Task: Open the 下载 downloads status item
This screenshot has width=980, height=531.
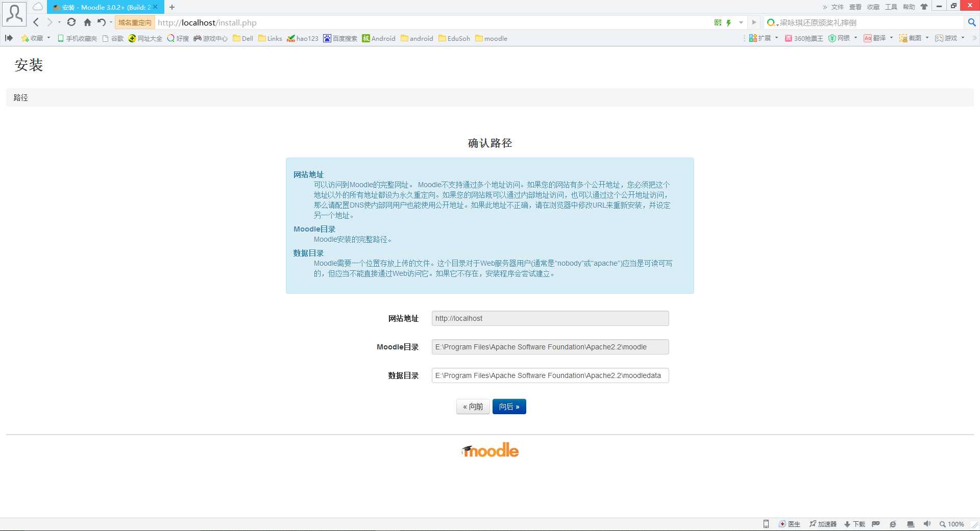Action: 854,524
